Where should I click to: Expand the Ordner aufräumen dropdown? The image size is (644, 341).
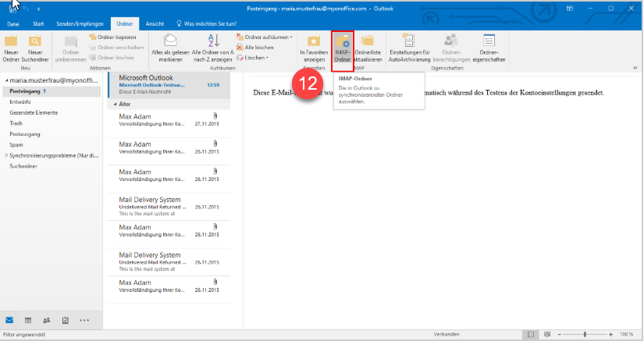[x=268, y=37]
